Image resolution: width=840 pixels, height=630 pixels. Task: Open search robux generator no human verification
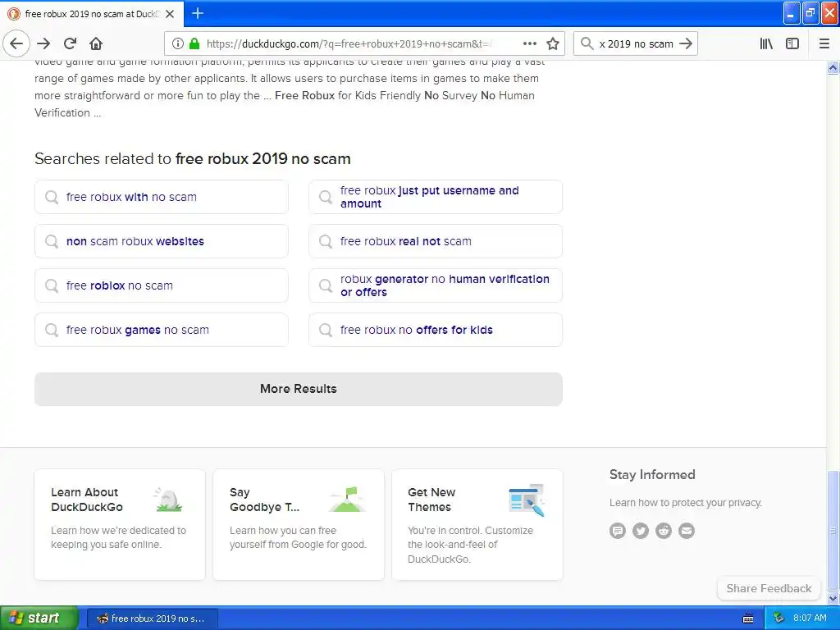point(436,286)
